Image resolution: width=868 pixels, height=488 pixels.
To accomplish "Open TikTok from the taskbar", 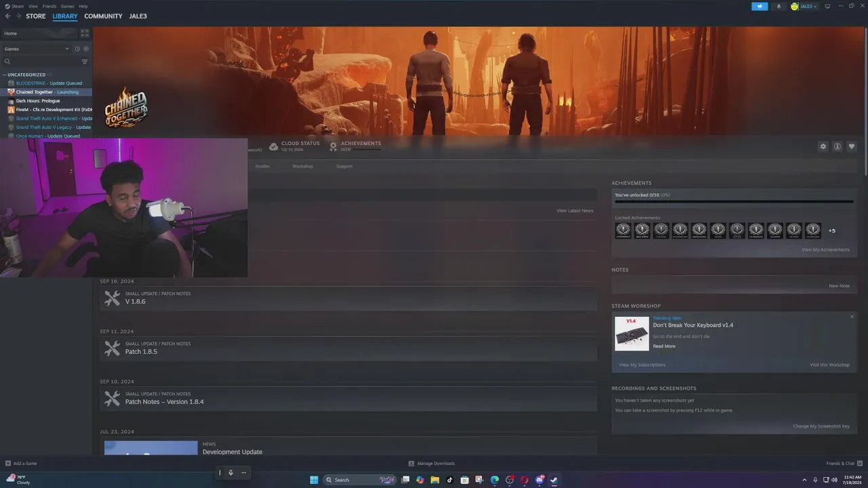I will coord(450,480).
